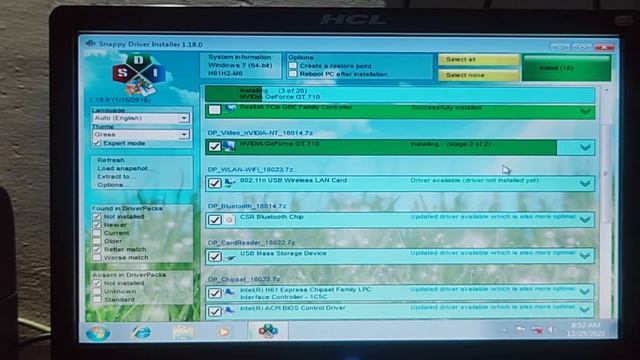Uncheck the Intel H61 Chipset LPC driver
640x360 pixels.
pos(215,293)
